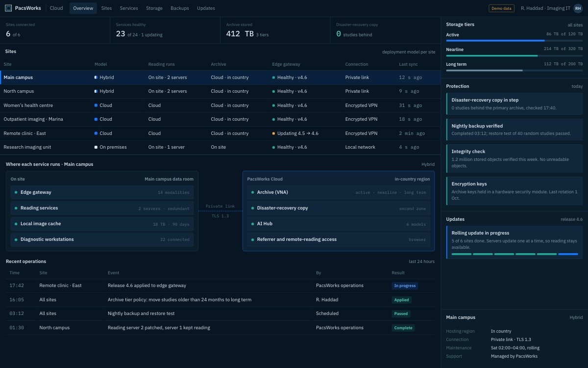Image resolution: width=588 pixels, height=368 pixels.
Task: Click the Cloud product label
Action: click(56, 8)
